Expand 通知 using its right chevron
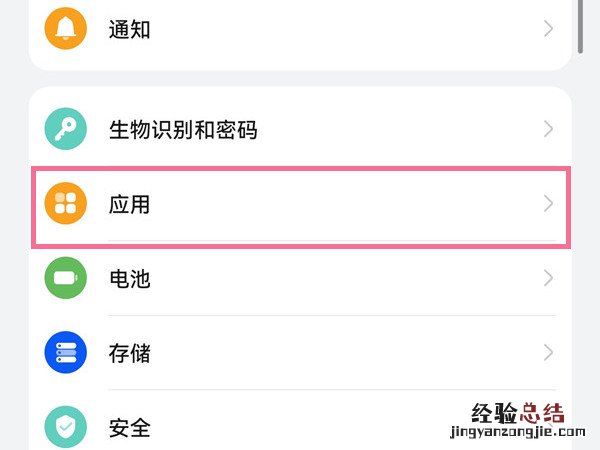Screen dimensions: 600x450 [x=548, y=29]
